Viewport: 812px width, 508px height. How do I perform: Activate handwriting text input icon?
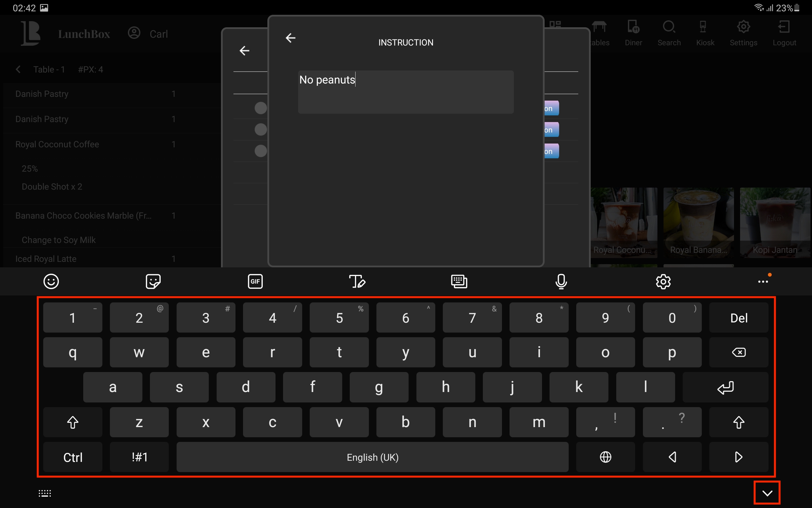tap(357, 282)
